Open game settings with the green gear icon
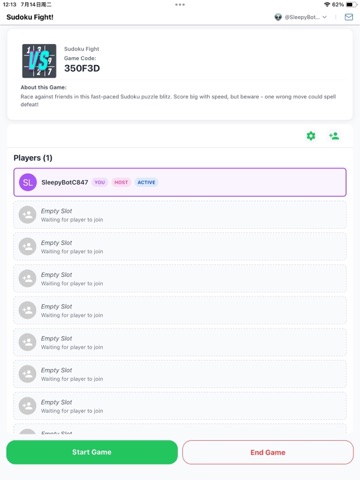The width and height of the screenshot is (360, 480). click(311, 136)
